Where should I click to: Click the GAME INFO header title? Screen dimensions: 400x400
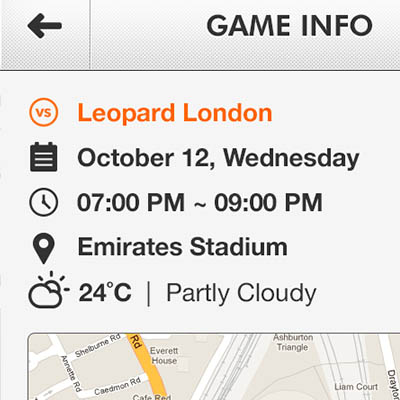[x=289, y=26]
